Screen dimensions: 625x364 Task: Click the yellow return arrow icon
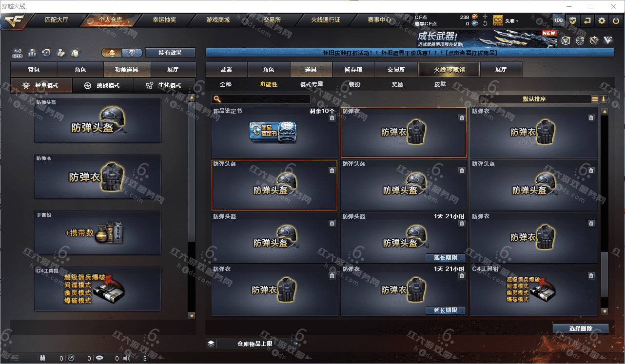pos(587,20)
